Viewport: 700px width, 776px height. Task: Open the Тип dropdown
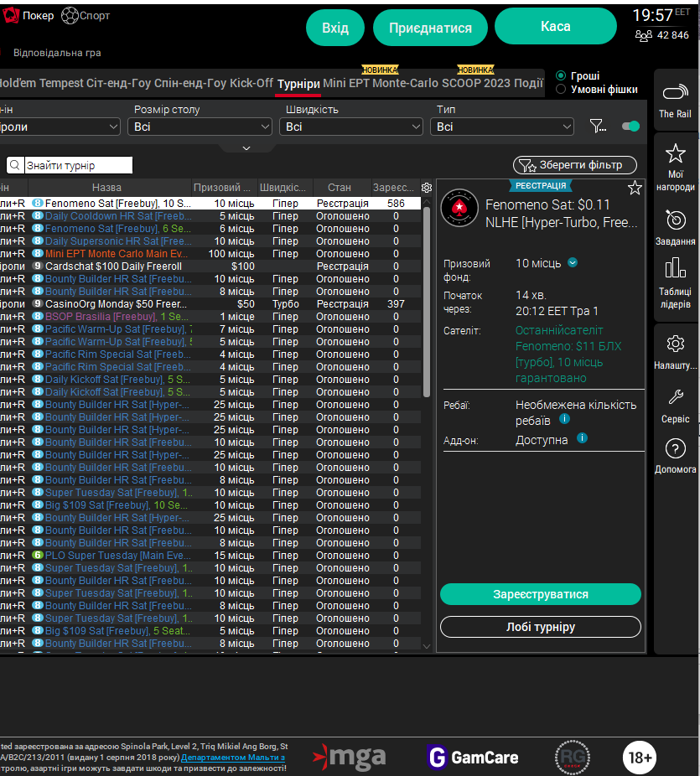[x=502, y=127]
